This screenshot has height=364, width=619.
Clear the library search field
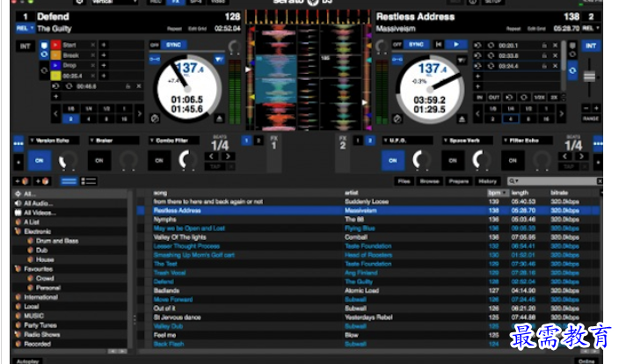600,181
